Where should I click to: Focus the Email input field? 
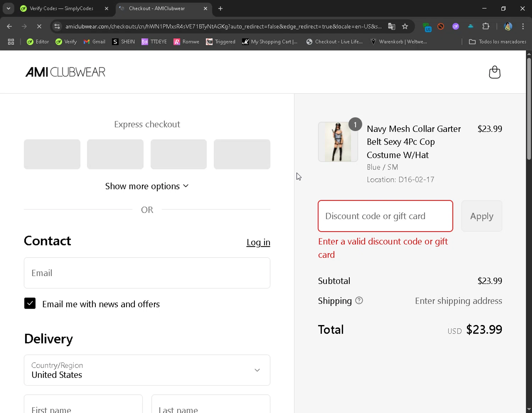click(147, 273)
